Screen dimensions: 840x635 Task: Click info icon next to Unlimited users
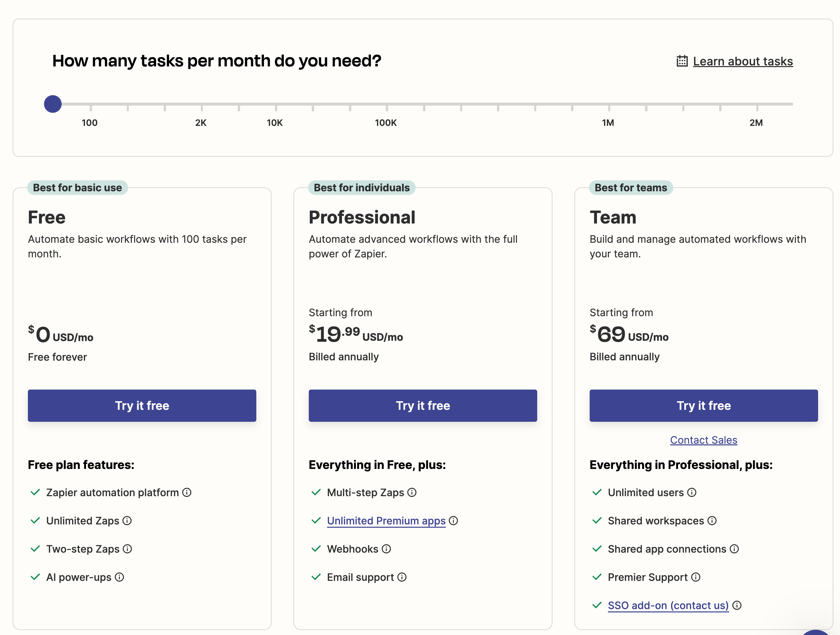692,492
